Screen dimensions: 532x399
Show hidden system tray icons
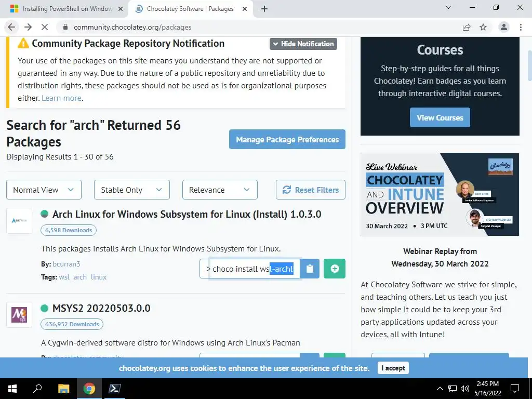point(440,389)
